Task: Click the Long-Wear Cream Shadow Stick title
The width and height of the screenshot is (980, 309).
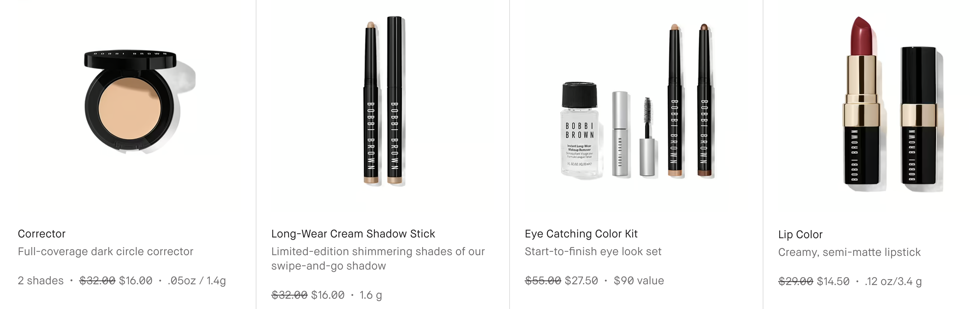Action: click(353, 234)
